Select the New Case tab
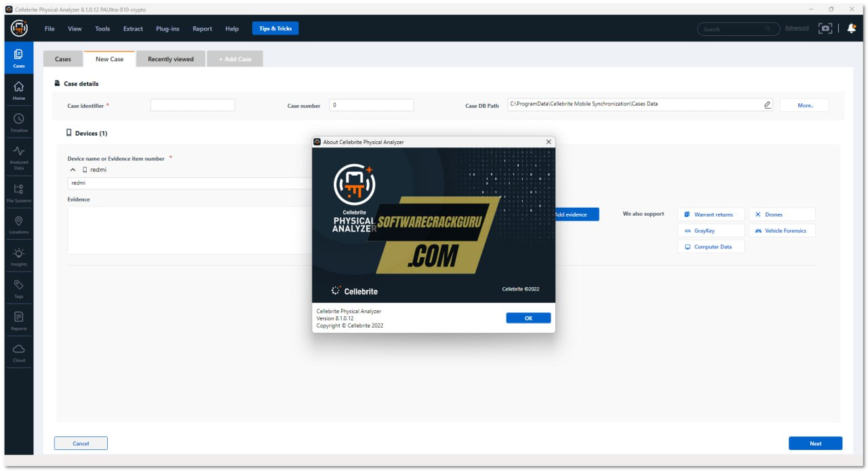The image size is (868, 471). click(x=109, y=59)
